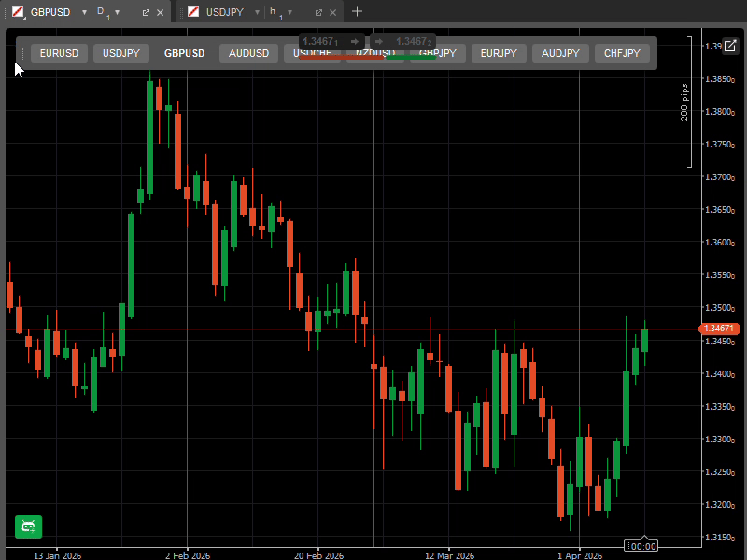Choose EURJPY from symbol bar
Viewport: 747px width, 560px height.
tap(499, 53)
